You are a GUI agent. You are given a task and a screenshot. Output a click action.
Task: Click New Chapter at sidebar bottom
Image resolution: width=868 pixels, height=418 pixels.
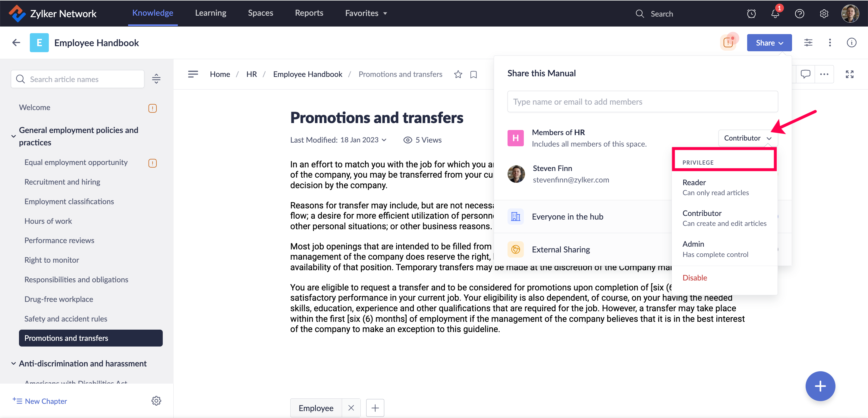40,401
